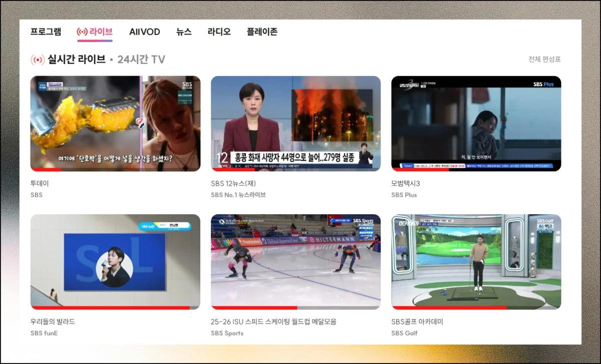Open the 플레이존 tab
Viewport: 601px width, 364px height.
[262, 32]
